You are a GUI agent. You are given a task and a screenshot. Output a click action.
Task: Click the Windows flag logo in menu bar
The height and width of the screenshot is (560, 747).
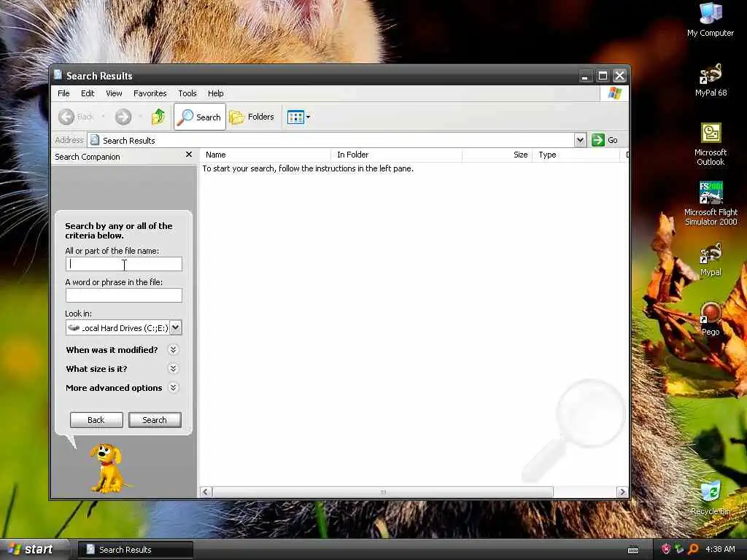pyautogui.click(x=614, y=93)
